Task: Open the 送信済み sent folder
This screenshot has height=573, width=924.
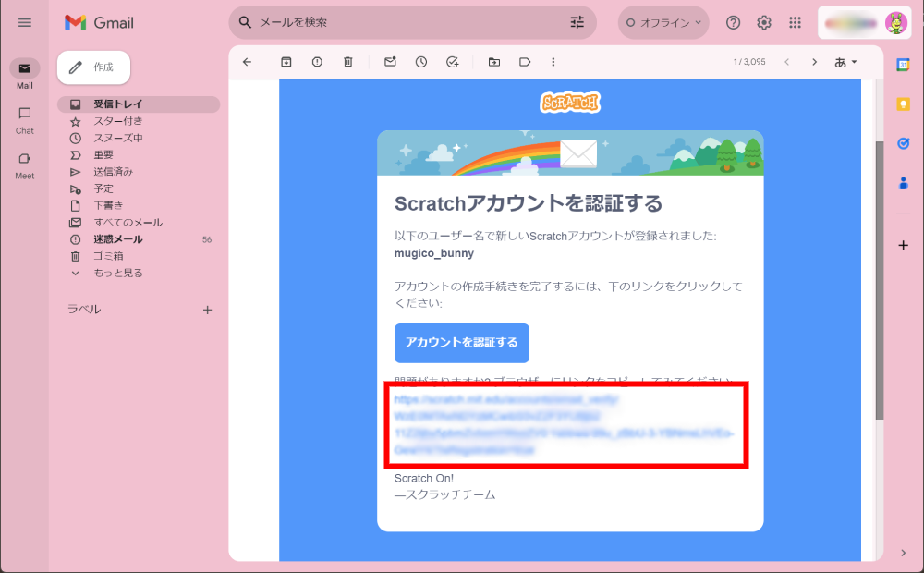Action: coord(139,172)
